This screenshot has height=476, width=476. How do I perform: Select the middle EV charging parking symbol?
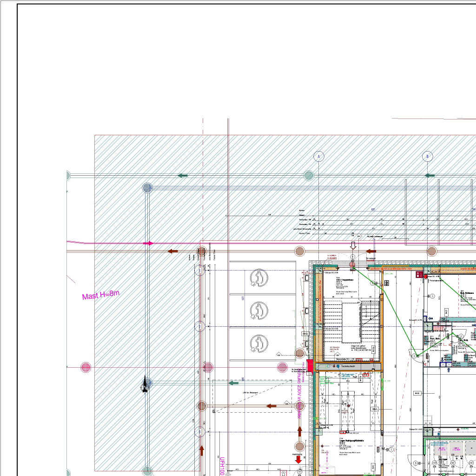[259, 311]
